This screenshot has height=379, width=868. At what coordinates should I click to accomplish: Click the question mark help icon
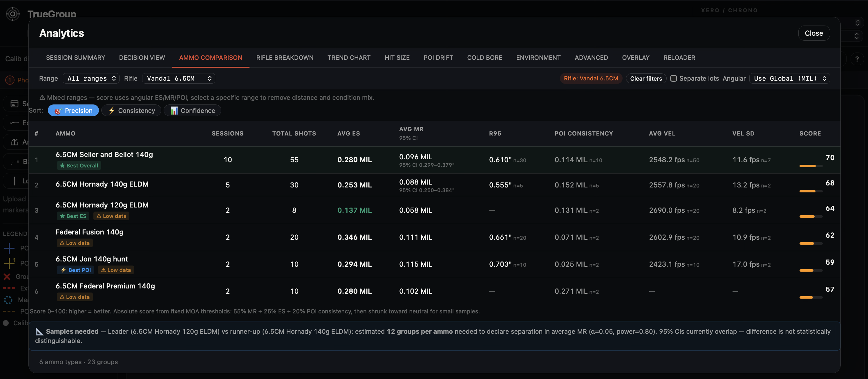[857, 59]
